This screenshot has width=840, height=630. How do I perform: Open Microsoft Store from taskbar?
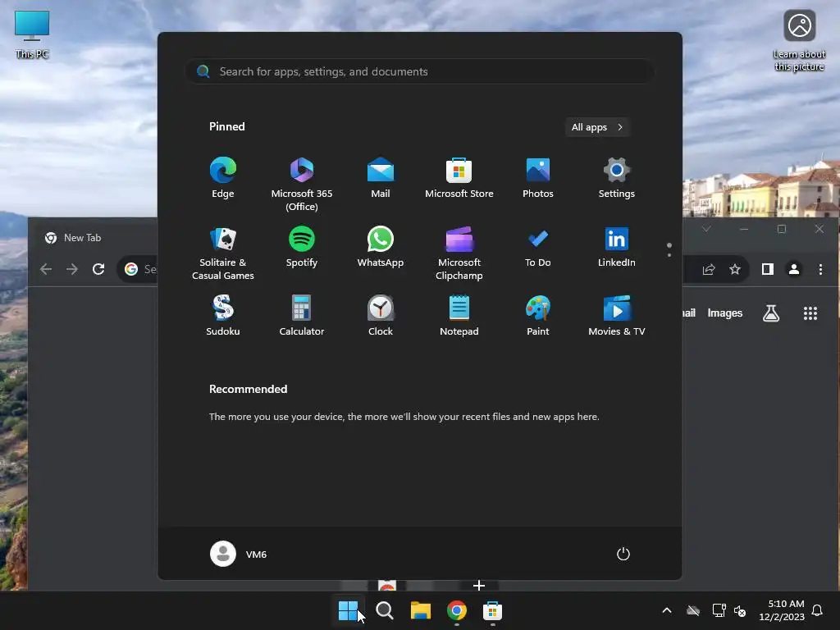click(x=492, y=610)
